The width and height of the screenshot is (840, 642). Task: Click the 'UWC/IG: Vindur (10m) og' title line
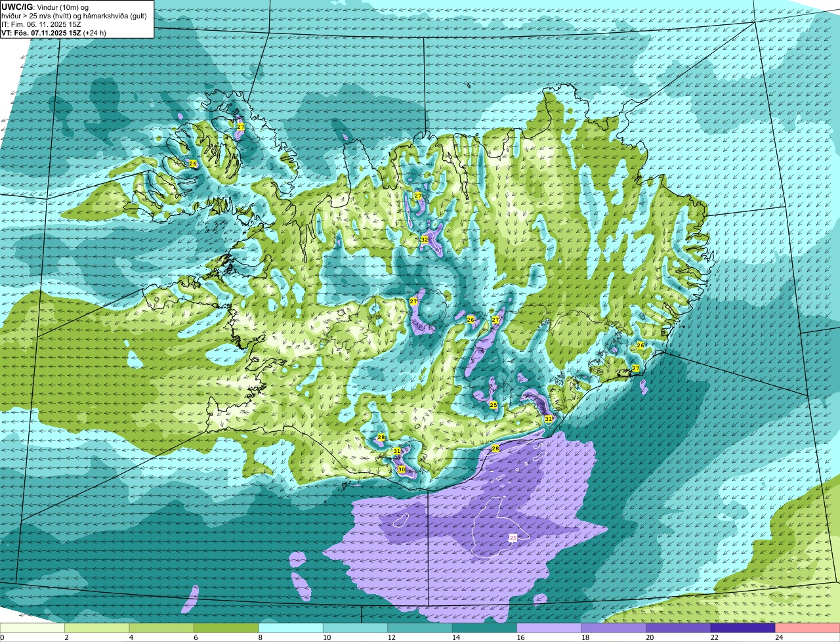coord(45,7)
